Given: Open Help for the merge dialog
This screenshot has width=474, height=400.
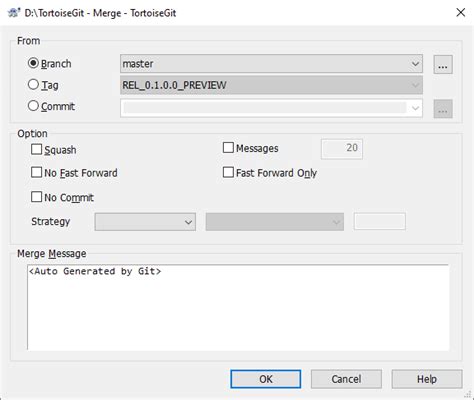Looking at the screenshot, I should pyautogui.click(x=427, y=379).
